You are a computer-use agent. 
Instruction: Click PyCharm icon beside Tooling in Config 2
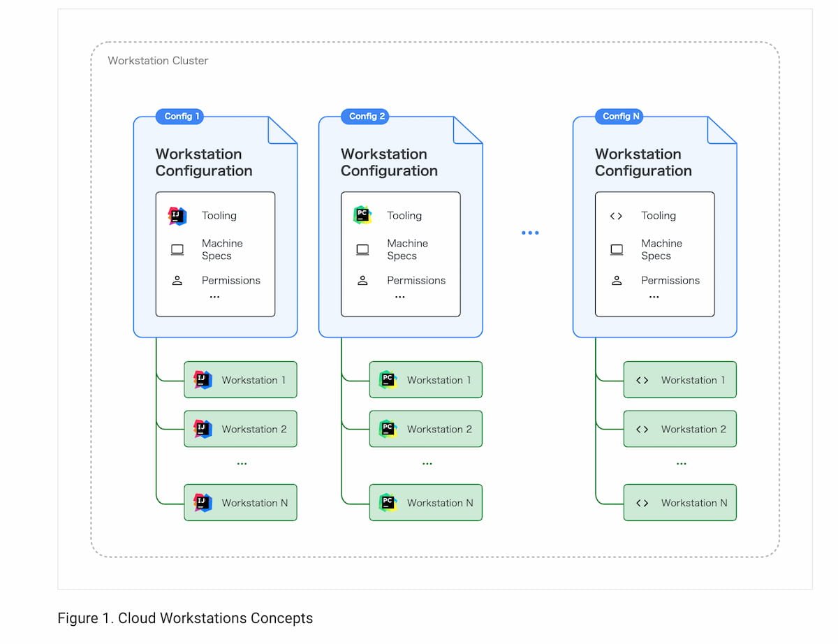click(362, 216)
